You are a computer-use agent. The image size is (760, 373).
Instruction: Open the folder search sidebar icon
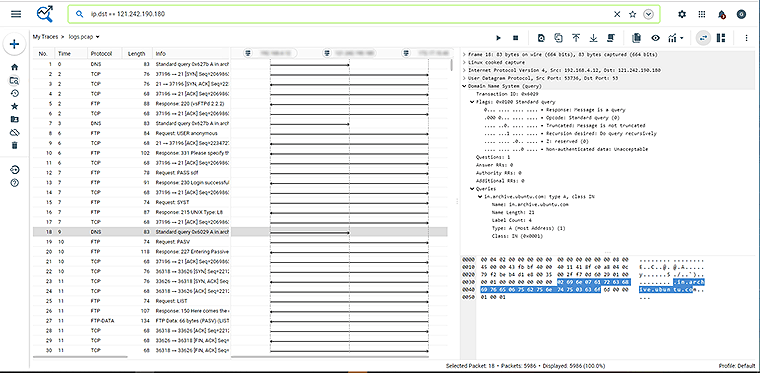(x=15, y=80)
